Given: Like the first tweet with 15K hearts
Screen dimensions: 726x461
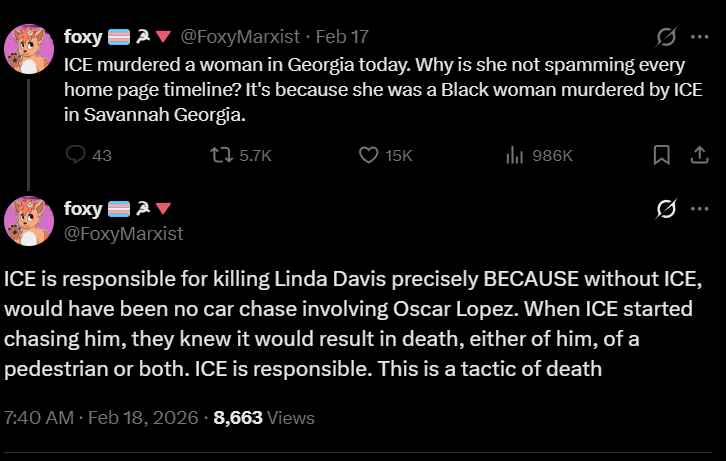Looking at the screenshot, I should pos(369,155).
